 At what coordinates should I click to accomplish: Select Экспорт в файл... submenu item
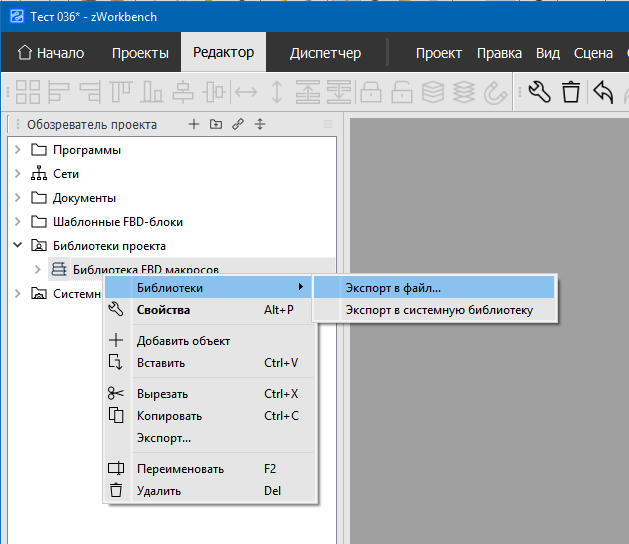(x=393, y=288)
